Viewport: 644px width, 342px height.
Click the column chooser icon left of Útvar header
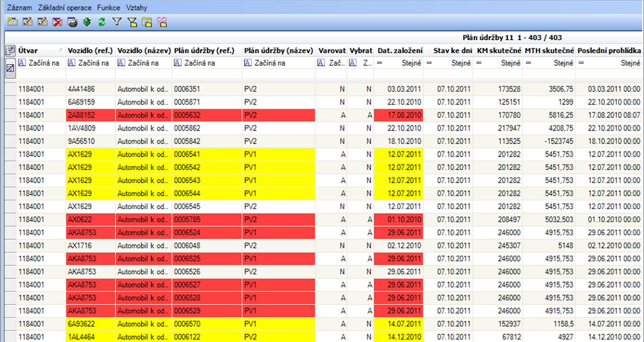coord(10,51)
